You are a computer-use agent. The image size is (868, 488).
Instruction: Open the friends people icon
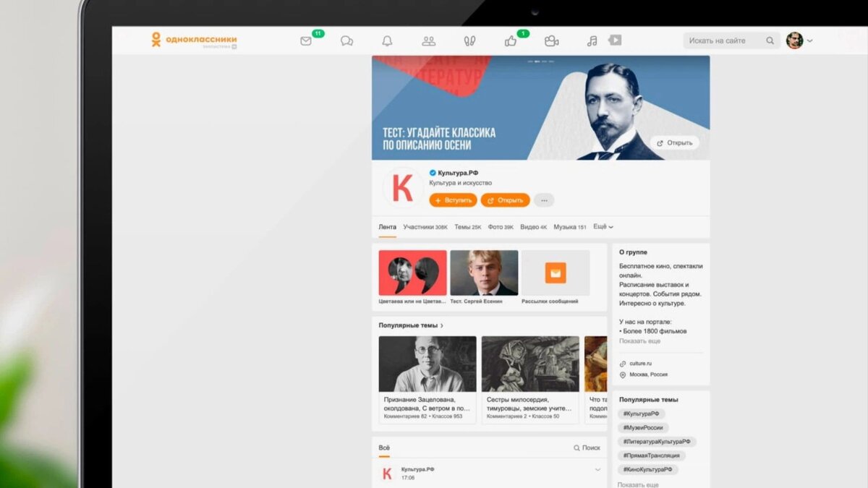coord(429,41)
